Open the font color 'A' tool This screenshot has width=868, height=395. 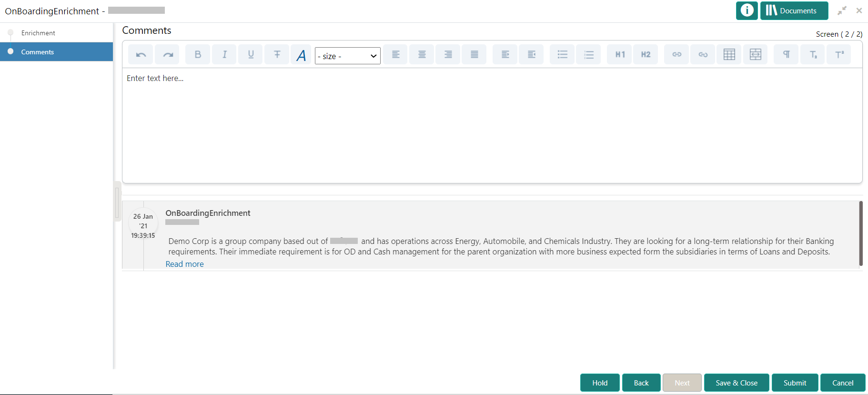(301, 55)
